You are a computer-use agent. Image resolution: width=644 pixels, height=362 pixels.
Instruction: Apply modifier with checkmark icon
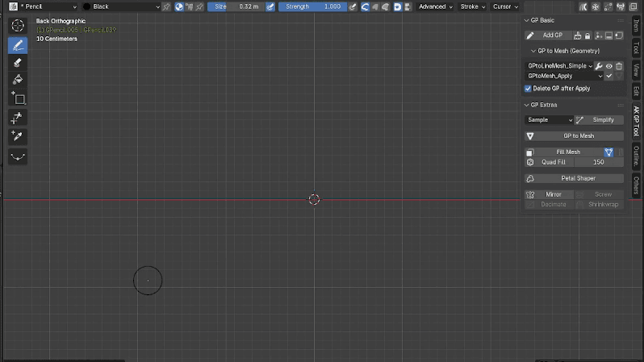[608, 76]
